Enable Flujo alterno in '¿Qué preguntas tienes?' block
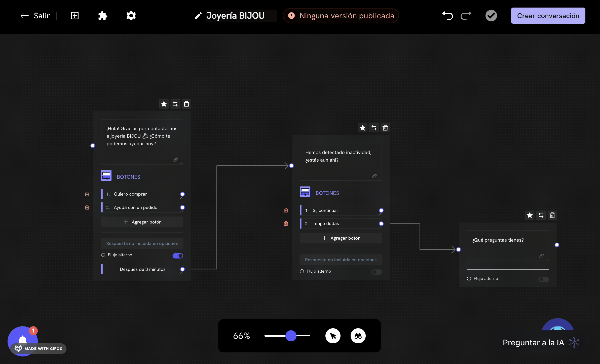The width and height of the screenshot is (600, 364). click(543, 279)
